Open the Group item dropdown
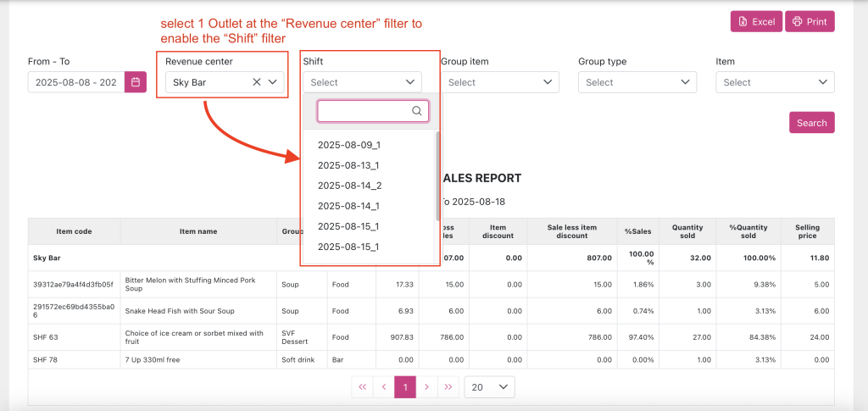Image resolution: width=868 pixels, height=411 pixels. [499, 82]
